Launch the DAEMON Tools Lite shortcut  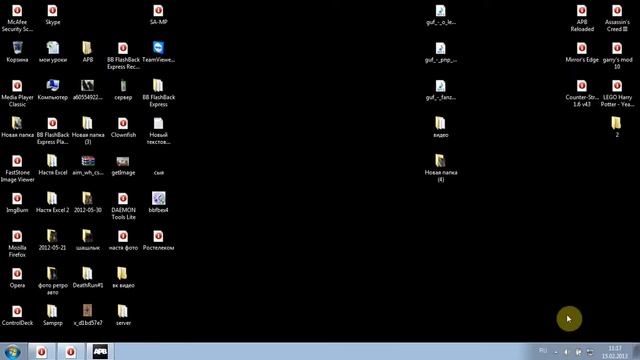(x=123, y=206)
